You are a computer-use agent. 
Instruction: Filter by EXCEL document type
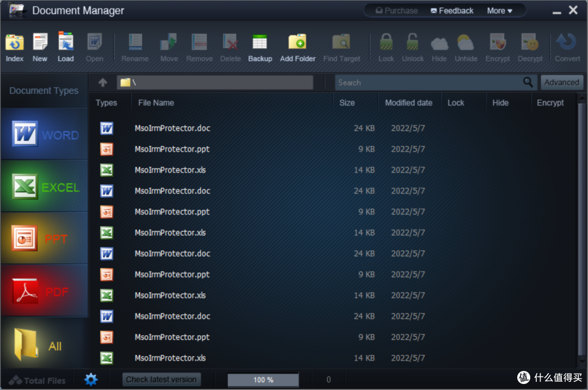click(44, 187)
